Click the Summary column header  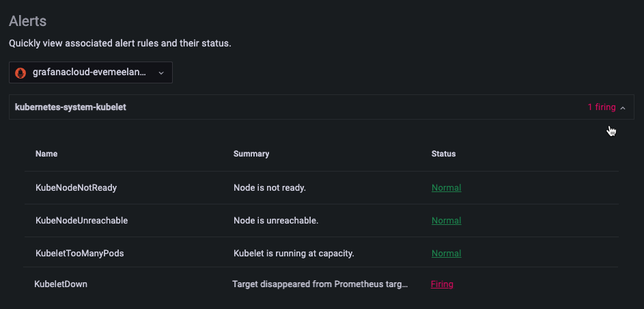(251, 154)
